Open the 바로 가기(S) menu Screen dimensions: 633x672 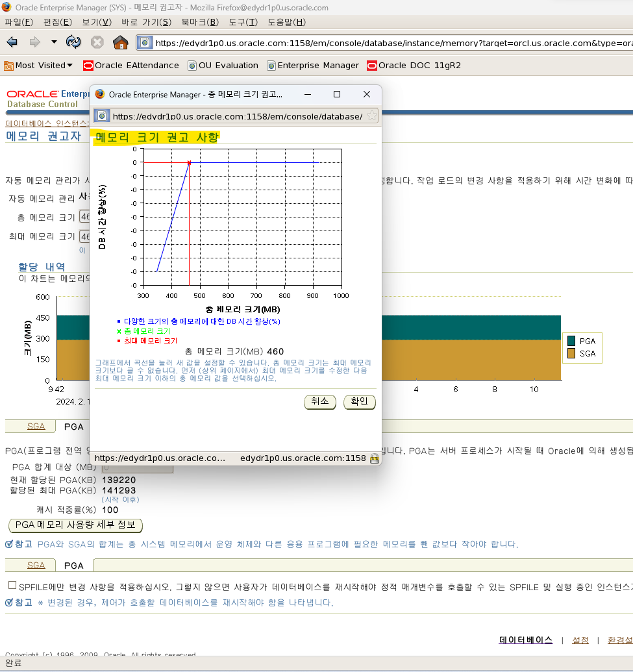point(146,22)
